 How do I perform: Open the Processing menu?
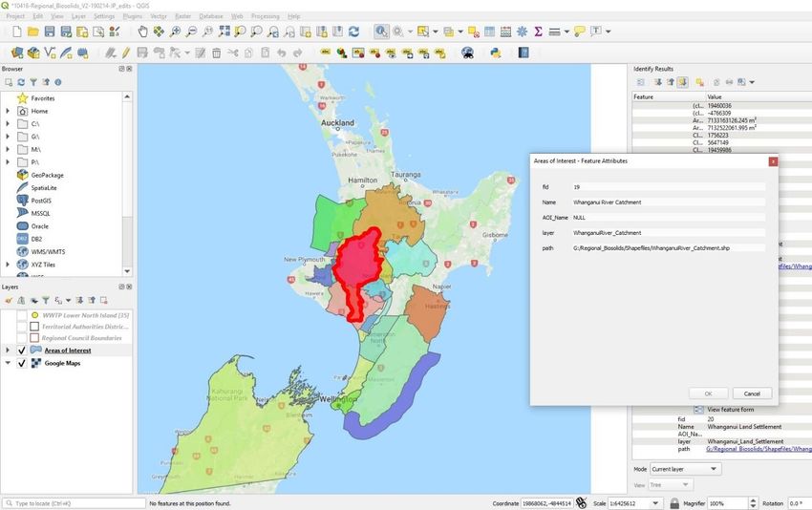pyautogui.click(x=266, y=16)
